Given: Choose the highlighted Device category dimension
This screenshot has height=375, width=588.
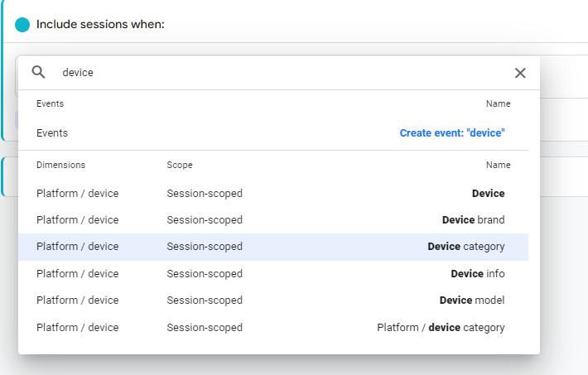Looking at the screenshot, I should (x=273, y=247).
